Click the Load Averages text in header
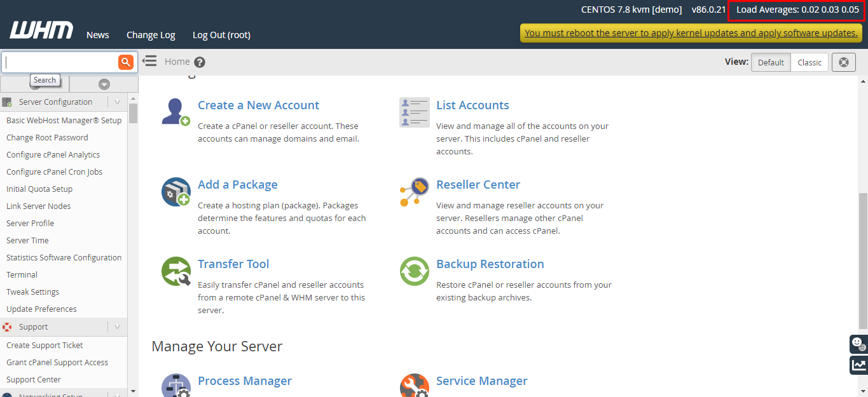The height and width of the screenshot is (397, 868). point(797,10)
